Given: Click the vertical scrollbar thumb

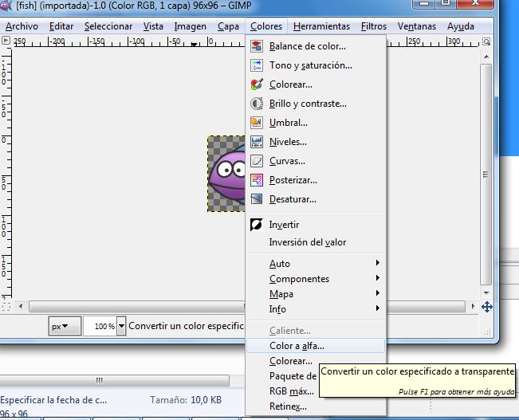Looking at the screenshot, I should click(x=486, y=175).
